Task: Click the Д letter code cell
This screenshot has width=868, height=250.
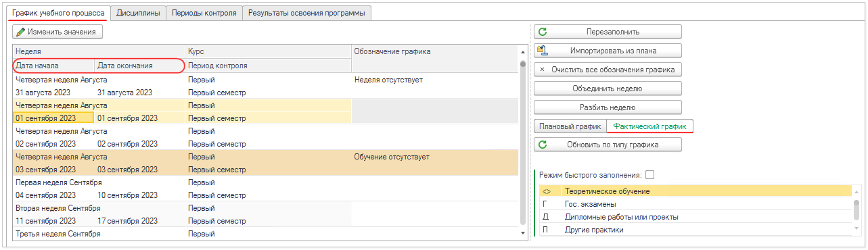Action: (x=550, y=217)
